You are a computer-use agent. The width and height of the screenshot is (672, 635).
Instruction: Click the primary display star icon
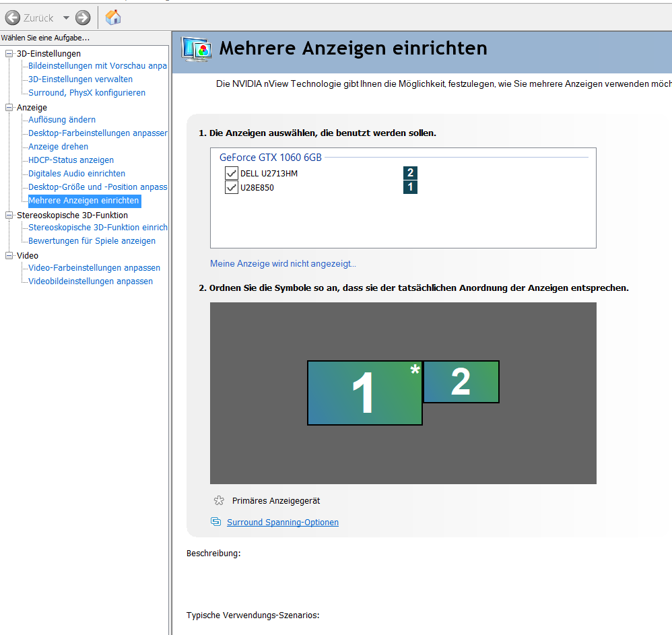(219, 500)
